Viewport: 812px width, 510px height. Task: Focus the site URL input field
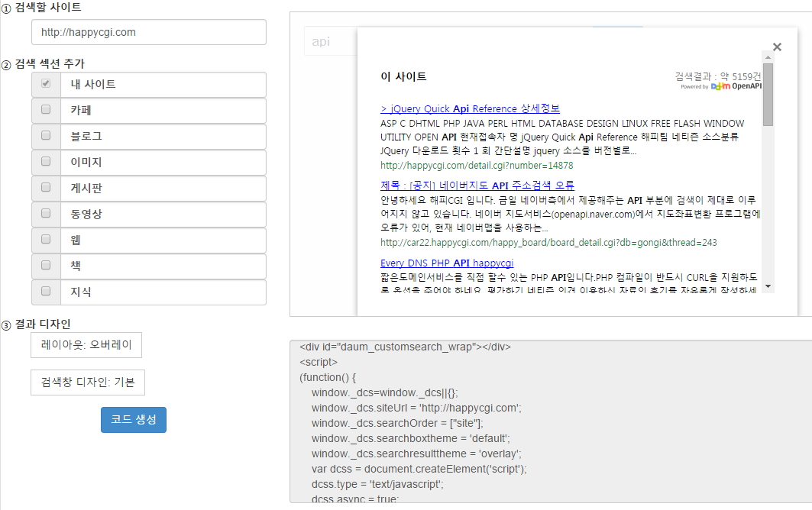point(149,32)
